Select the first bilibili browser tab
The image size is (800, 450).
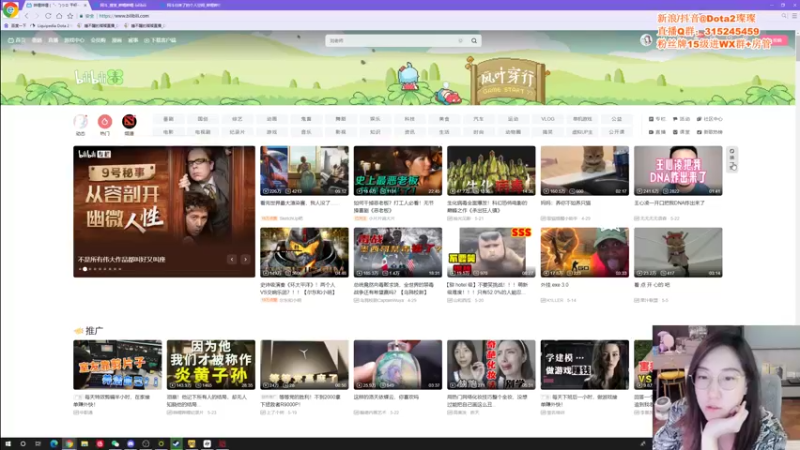point(54,5)
